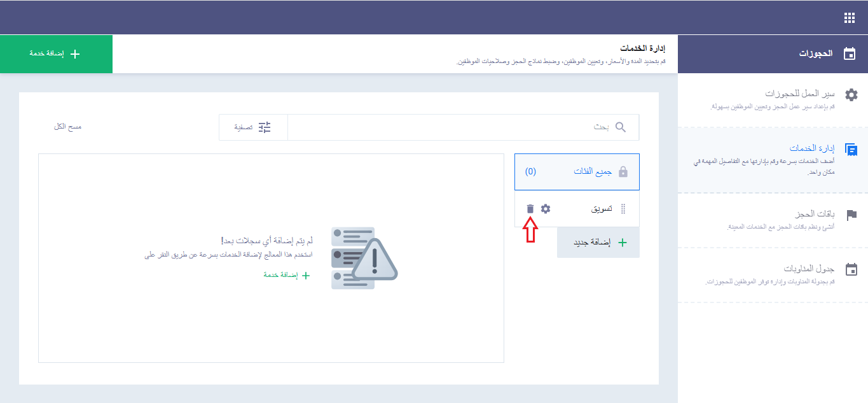Click the green إضافة خدمة button

(56, 54)
